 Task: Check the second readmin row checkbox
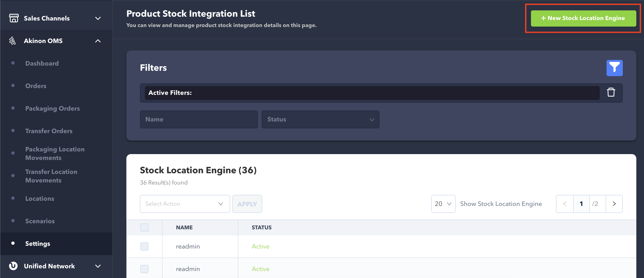(x=144, y=269)
